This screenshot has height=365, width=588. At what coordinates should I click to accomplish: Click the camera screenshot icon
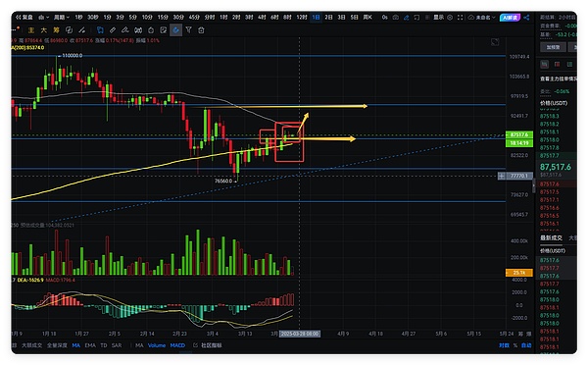(x=396, y=18)
